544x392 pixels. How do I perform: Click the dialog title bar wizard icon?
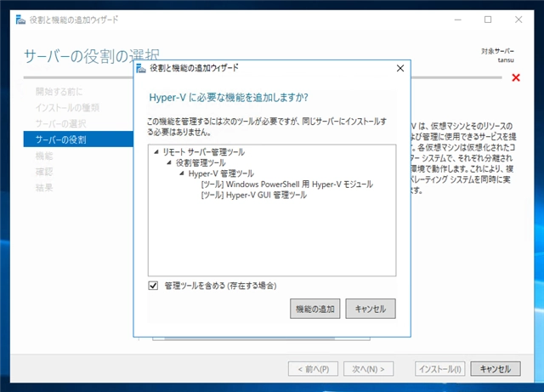click(141, 68)
